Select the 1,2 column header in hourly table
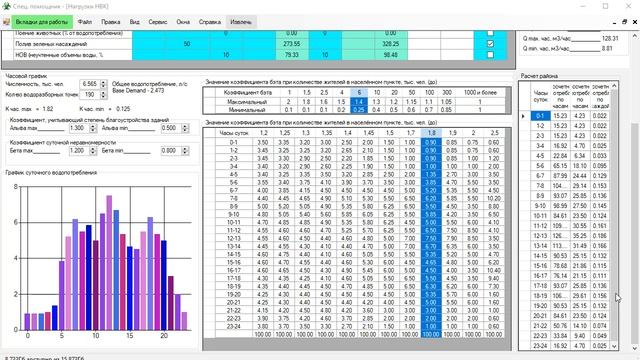Image resolution: width=640 pixels, height=360 pixels. coord(264,133)
